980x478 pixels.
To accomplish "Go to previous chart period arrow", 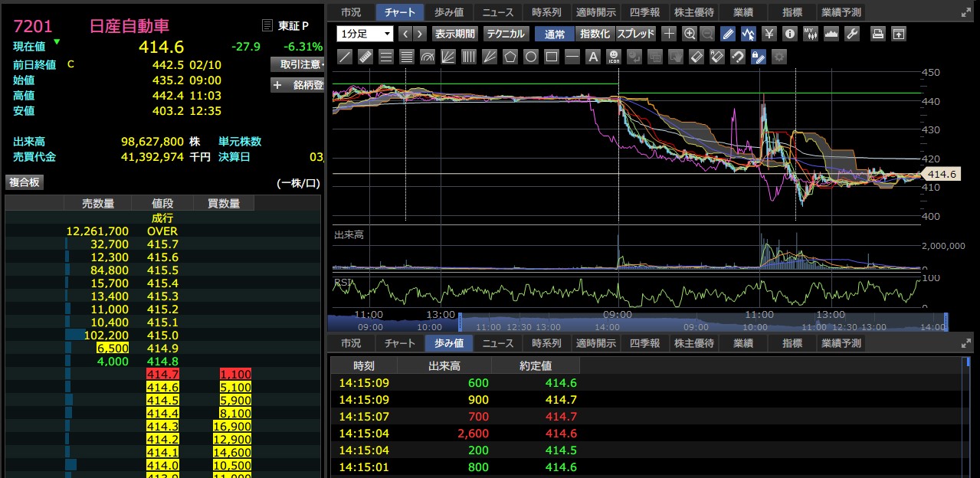I will click(405, 34).
